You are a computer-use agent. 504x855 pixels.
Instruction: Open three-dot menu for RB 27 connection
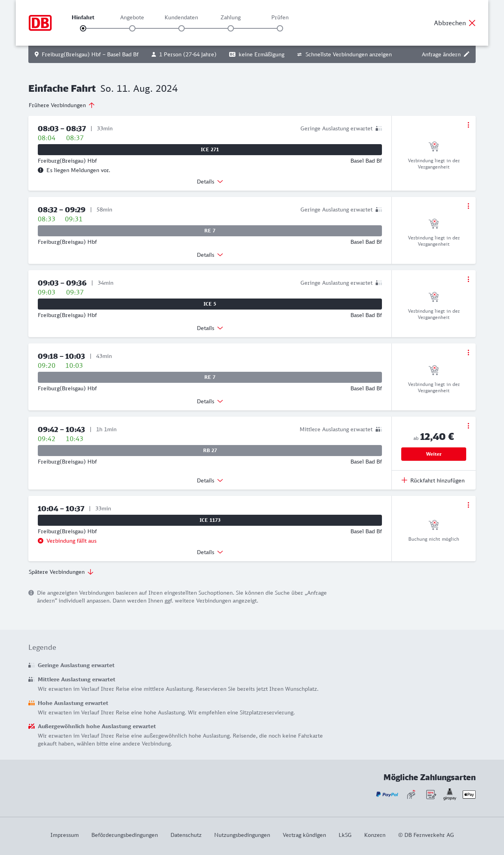tap(468, 426)
